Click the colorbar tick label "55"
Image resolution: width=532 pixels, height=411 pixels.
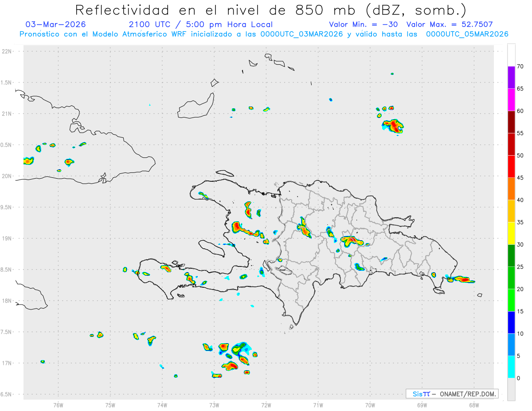(x=520, y=133)
